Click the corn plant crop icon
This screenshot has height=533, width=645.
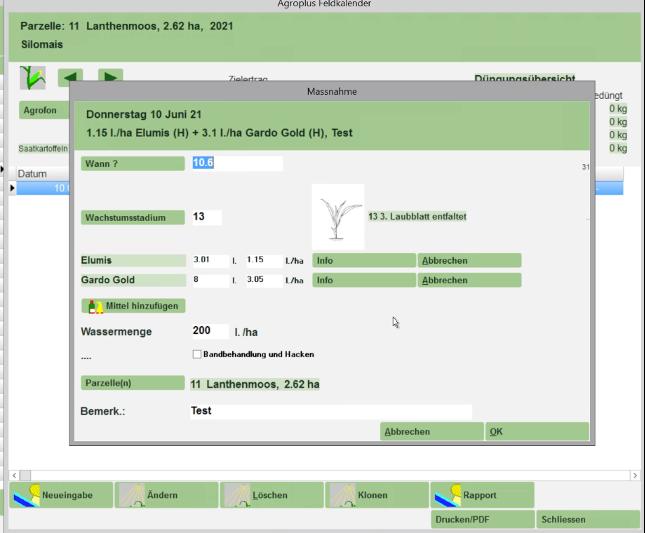pos(33,76)
